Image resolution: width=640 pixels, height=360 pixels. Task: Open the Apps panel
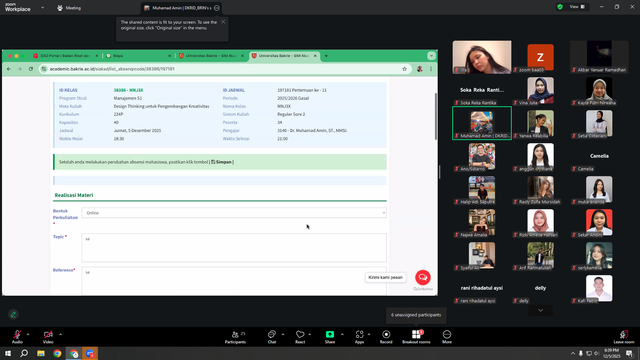(x=359, y=337)
